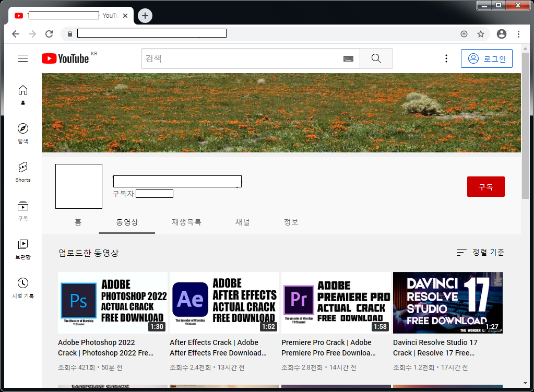The width and height of the screenshot is (534, 392).
Task: Open the hamburger guide menu
Action: coord(23,58)
